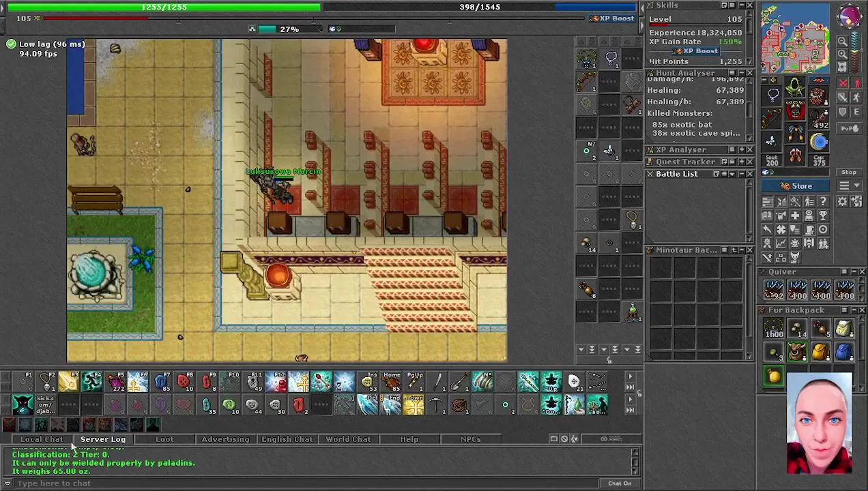The height and width of the screenshot is (491, 868).
Task: Select the boots equipment slot
Action: click(x=796, y=155)
